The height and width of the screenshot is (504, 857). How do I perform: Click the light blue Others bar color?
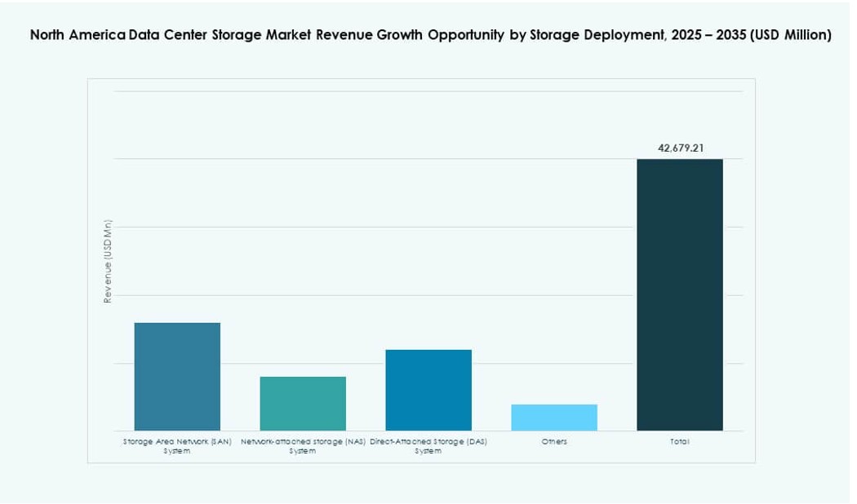point(553,416)
